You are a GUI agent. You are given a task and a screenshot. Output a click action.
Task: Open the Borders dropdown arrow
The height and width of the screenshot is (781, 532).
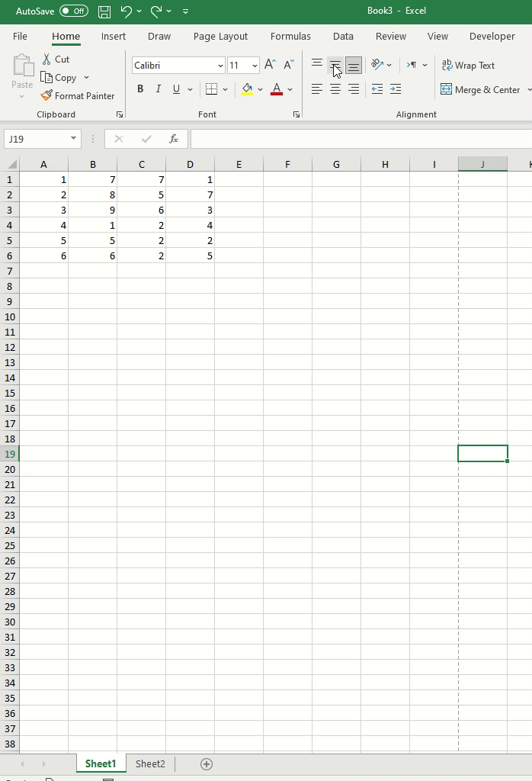click(x=225, y=89)
